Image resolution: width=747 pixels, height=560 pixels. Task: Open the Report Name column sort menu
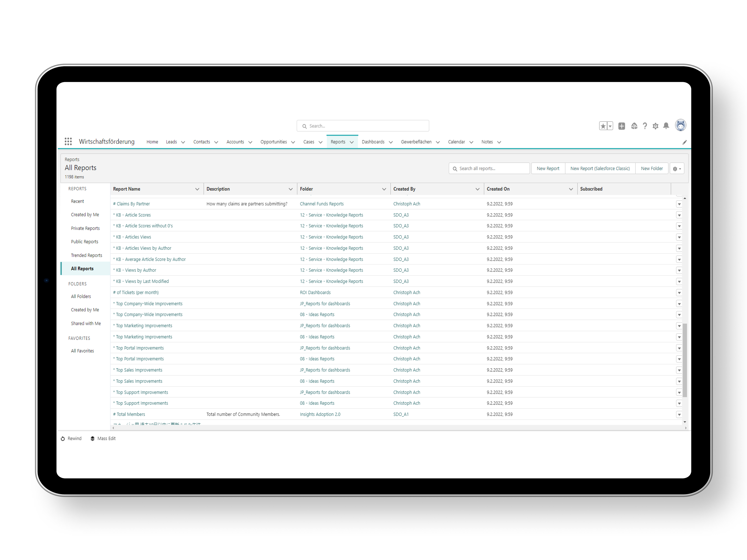[197, 189]
